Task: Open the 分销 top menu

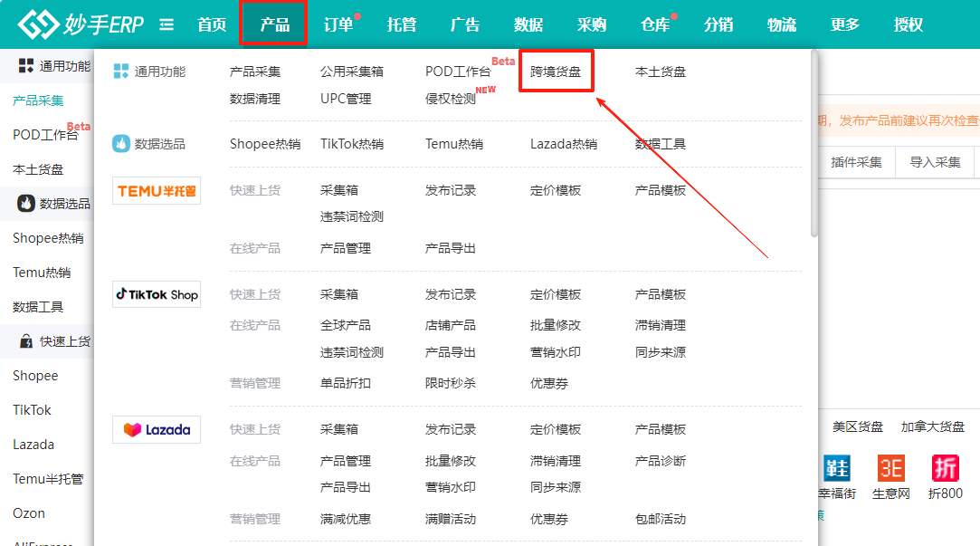Action: 718,24
